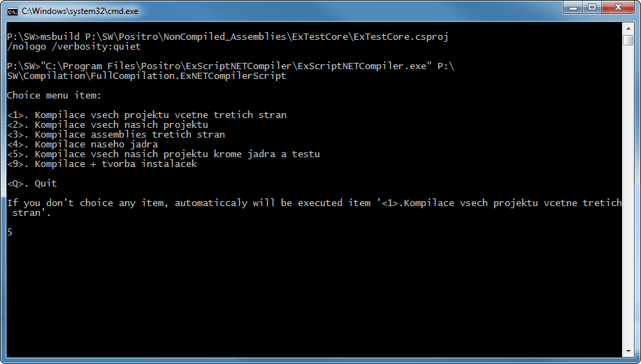Click option <1> Kompilace vsech projektu vcetne tretich stran
The width and height of the screenshot is (641, 364).
tap(147, 115)
